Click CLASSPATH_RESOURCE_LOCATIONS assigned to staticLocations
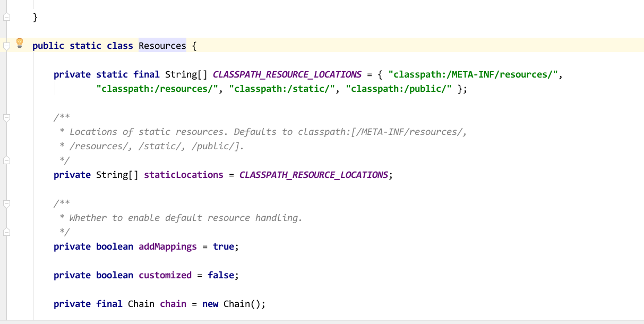This screenshot has height=324, width=644. pyautogui.click(x=314, y=175)
